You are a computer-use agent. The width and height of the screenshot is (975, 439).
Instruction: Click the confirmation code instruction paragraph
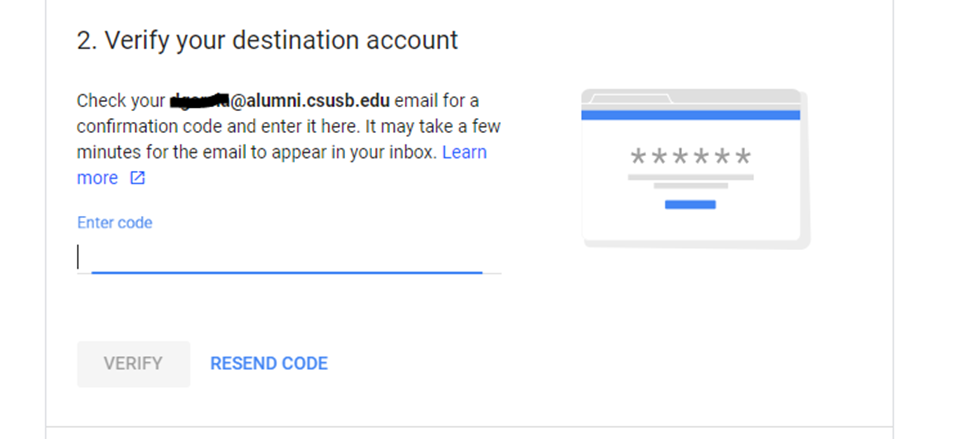point(280,127)
